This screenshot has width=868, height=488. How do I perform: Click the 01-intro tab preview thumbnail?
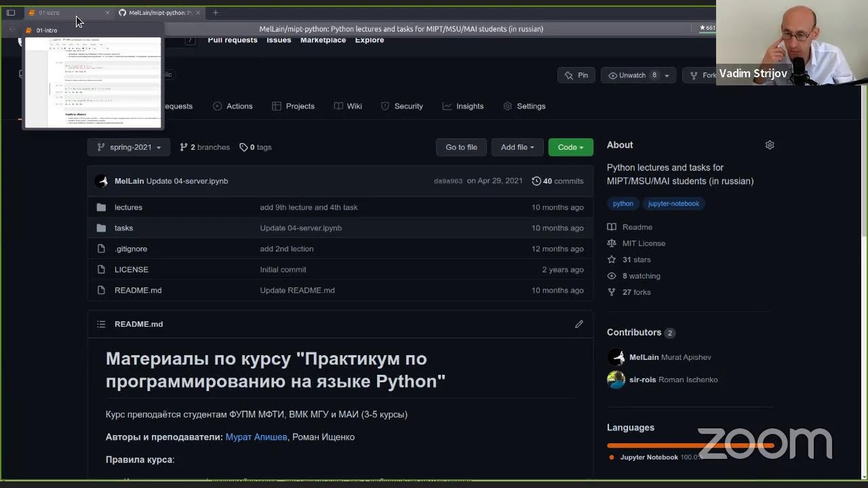(94, 82)
